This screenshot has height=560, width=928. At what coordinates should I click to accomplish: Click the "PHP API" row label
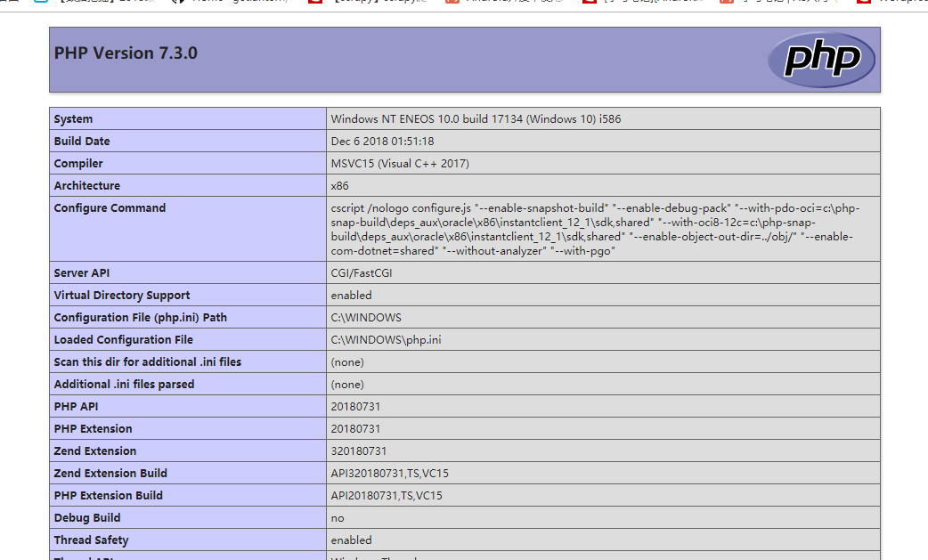pos(76,407)
